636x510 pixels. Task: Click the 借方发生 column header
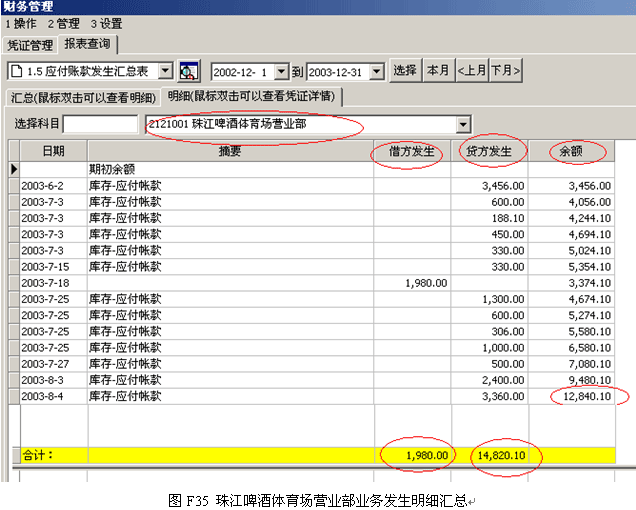[x=412, y=151]
